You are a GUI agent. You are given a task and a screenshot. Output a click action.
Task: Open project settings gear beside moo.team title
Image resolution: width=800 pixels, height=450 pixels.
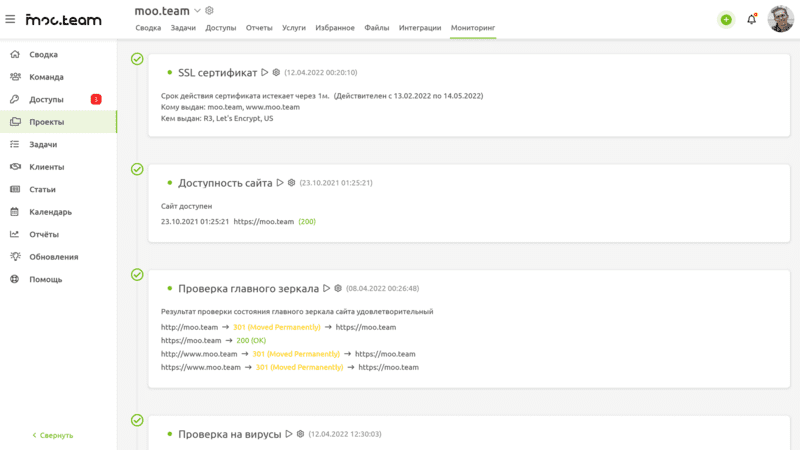209,10
